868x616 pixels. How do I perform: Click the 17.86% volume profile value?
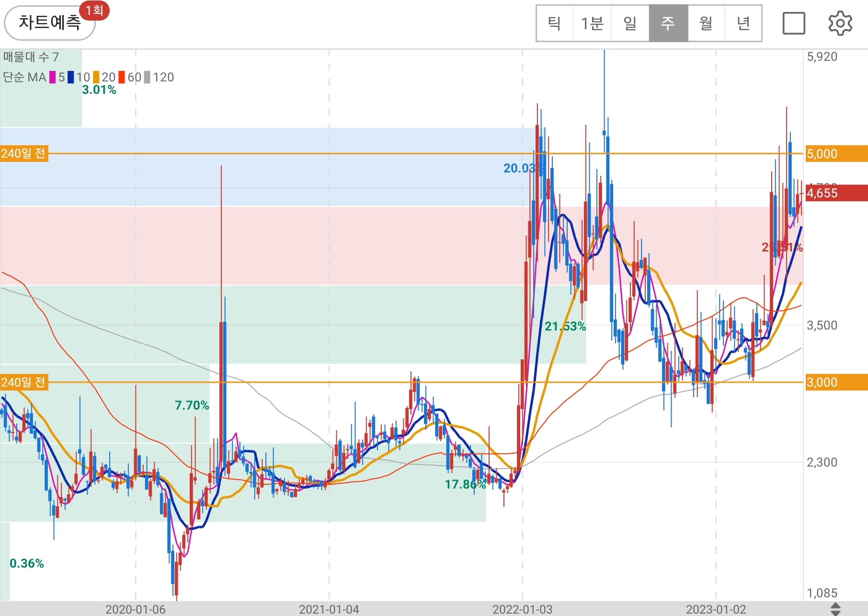pyautogui.click(x=466, y=484)
